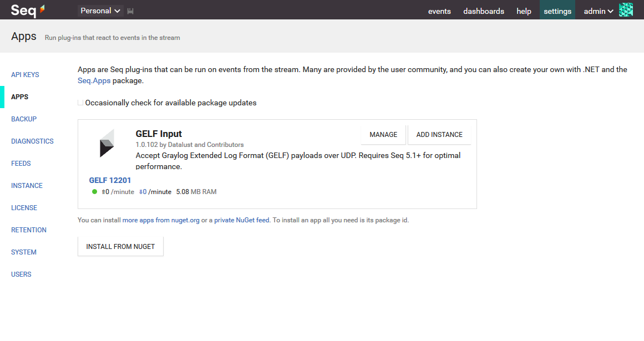Viewport: 644px width, 341px height.
Task: Open the Seq.Apps package link
Action: (93, 80)
